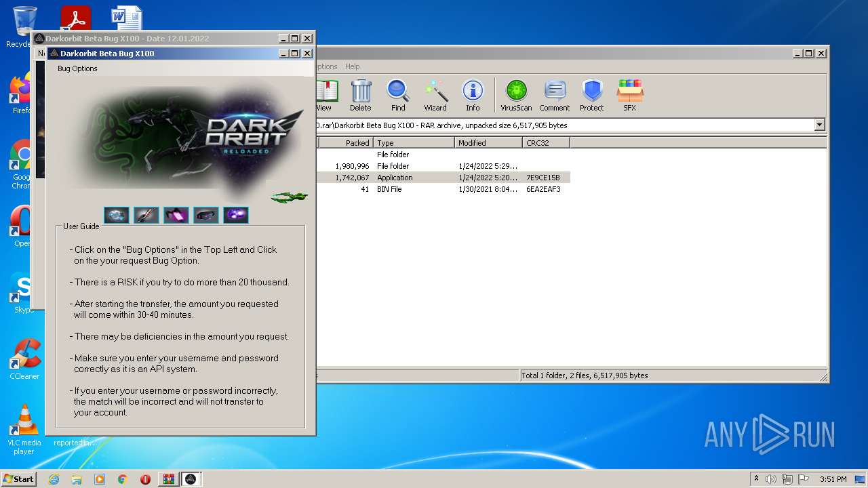The width and height of the screenshot is (868, 488).
Task: Switch to Darkorbit app taskbar button
Action: tap(191, 479)
